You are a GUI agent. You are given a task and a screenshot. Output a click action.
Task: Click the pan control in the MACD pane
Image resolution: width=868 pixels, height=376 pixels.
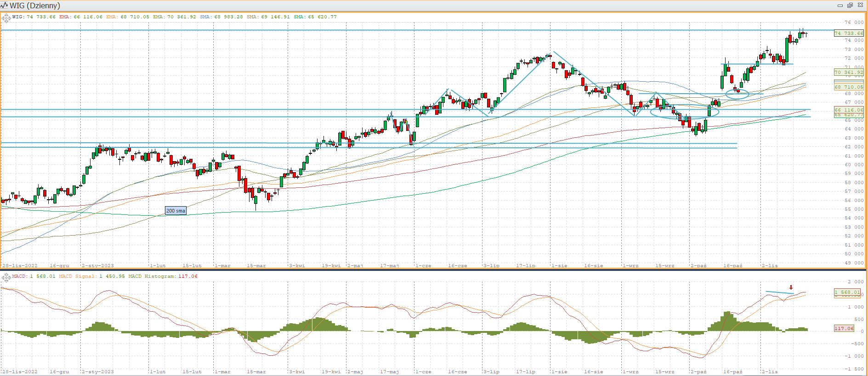coord(6,277)
